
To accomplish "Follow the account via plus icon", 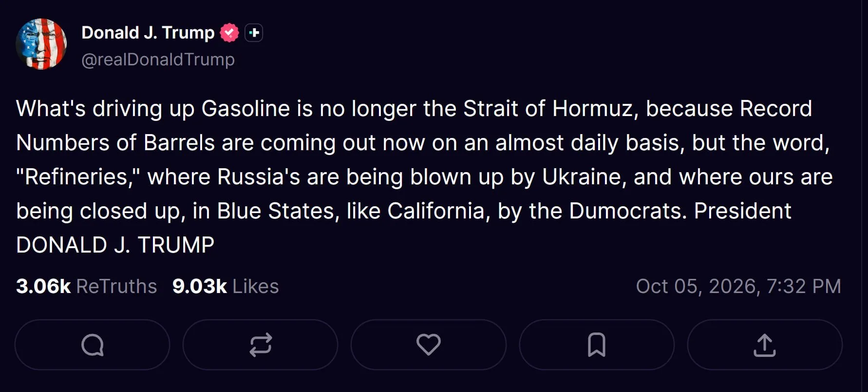I will [x=254, y=33].
